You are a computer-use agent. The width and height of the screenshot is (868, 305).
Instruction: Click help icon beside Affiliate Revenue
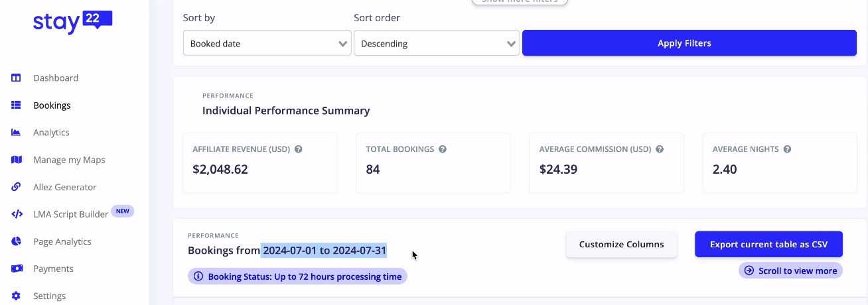299,149
